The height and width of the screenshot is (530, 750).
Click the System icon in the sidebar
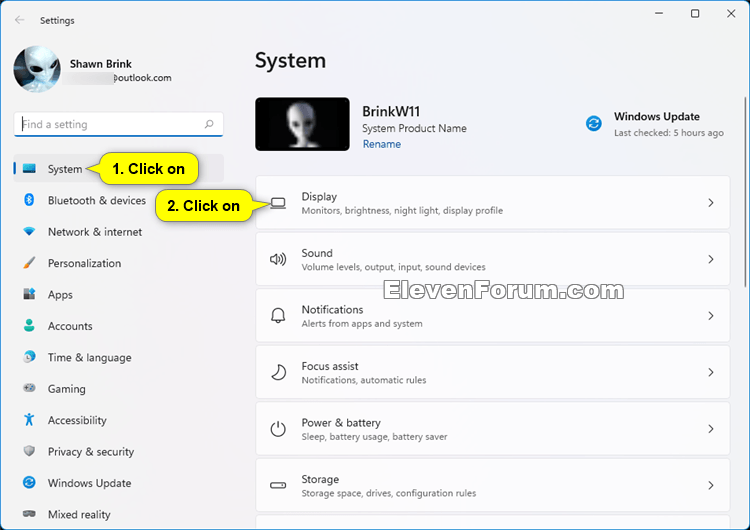tap(29, 168)
